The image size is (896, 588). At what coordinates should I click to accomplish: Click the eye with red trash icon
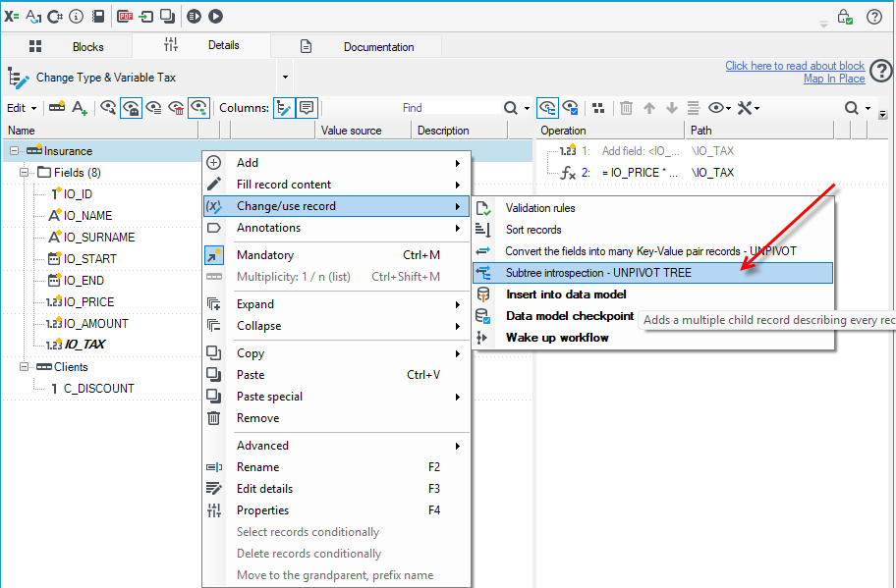pos(176,107)
